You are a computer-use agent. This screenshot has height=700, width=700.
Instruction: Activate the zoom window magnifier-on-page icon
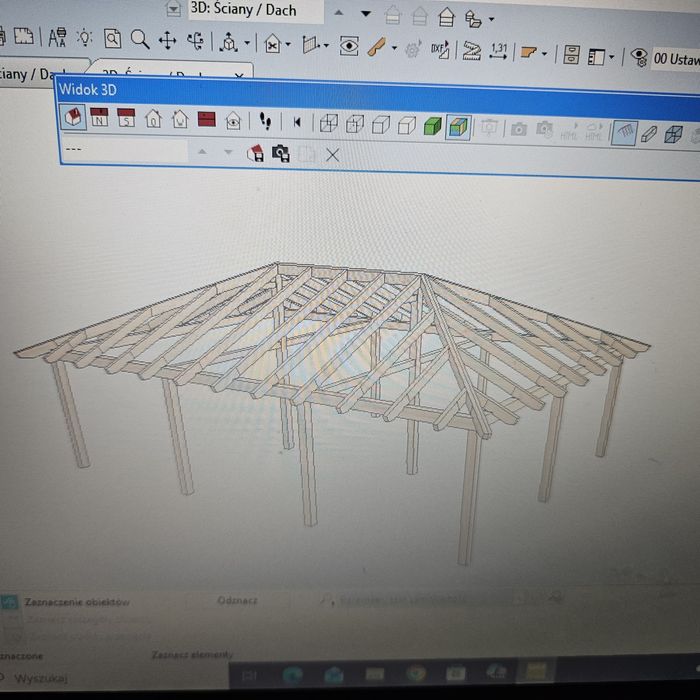[x=112, y=39]
